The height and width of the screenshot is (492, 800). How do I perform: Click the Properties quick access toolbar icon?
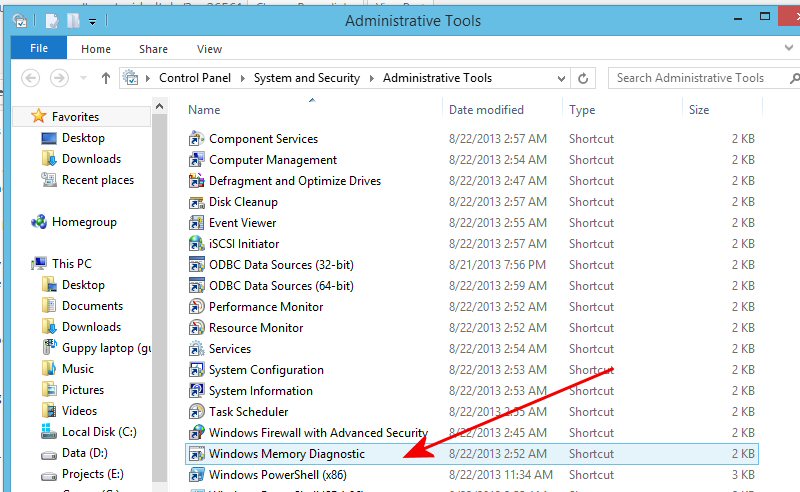coord(53,21)
